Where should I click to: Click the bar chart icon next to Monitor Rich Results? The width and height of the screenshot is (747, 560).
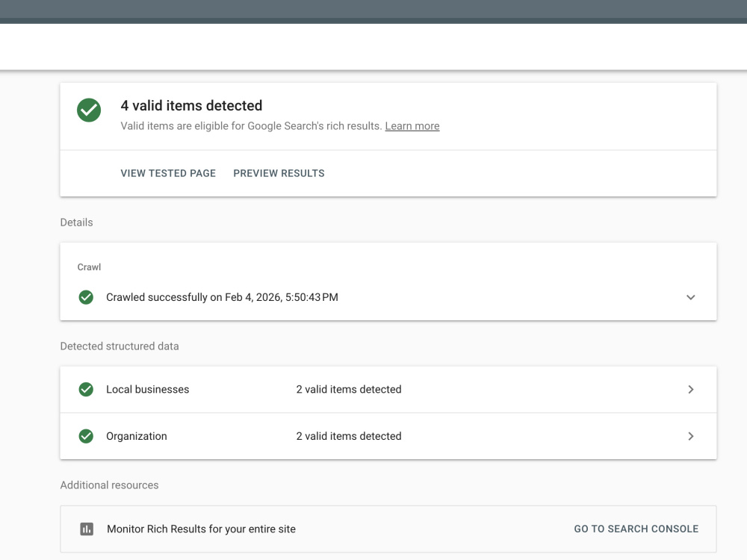coord(87,529)
